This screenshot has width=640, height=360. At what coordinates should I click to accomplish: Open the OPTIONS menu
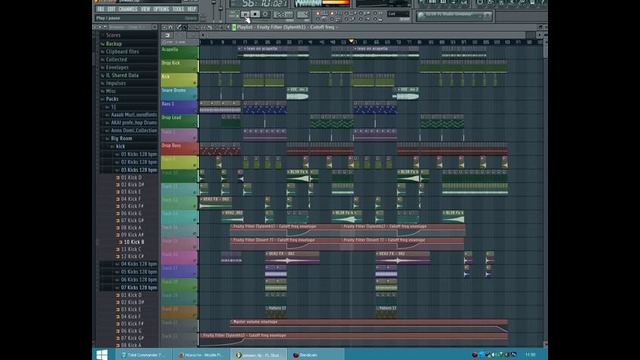pos(161,9)
